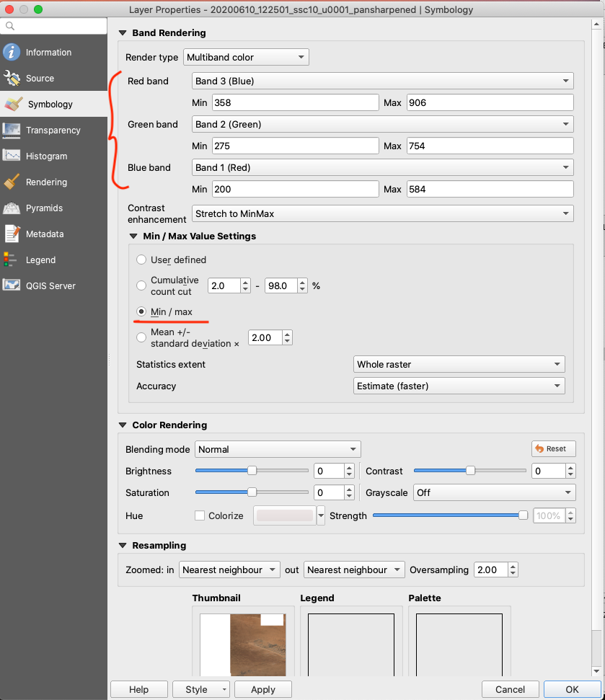Click the Brightness slider handle
The width and height of the screenshot is (605, 700).
252,471
